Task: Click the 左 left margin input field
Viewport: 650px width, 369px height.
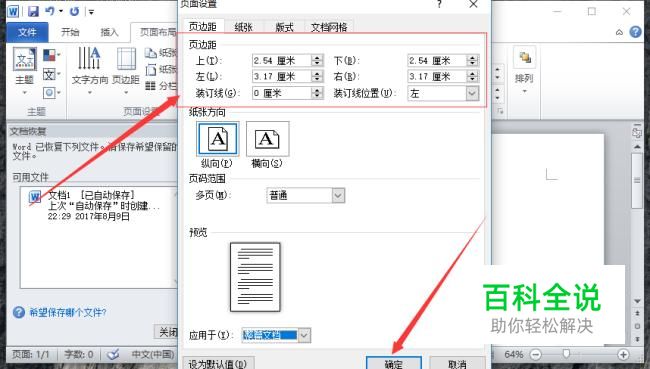Action: pos(282,76)
